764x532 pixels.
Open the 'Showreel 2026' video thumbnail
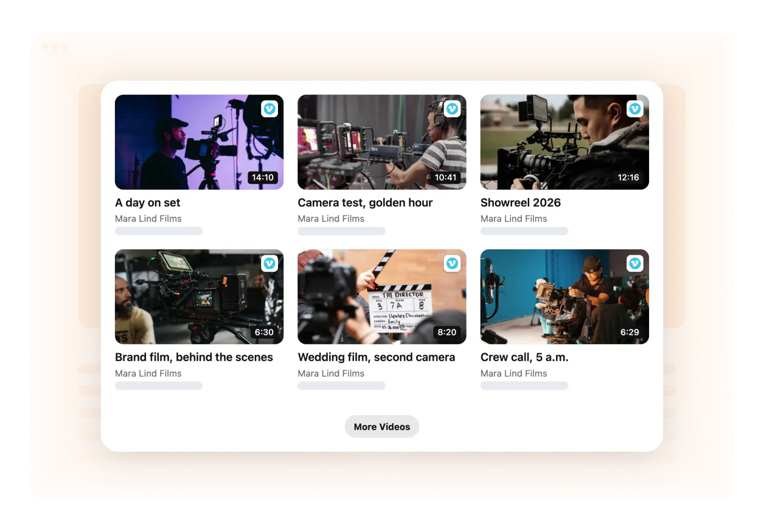point(564,142)
